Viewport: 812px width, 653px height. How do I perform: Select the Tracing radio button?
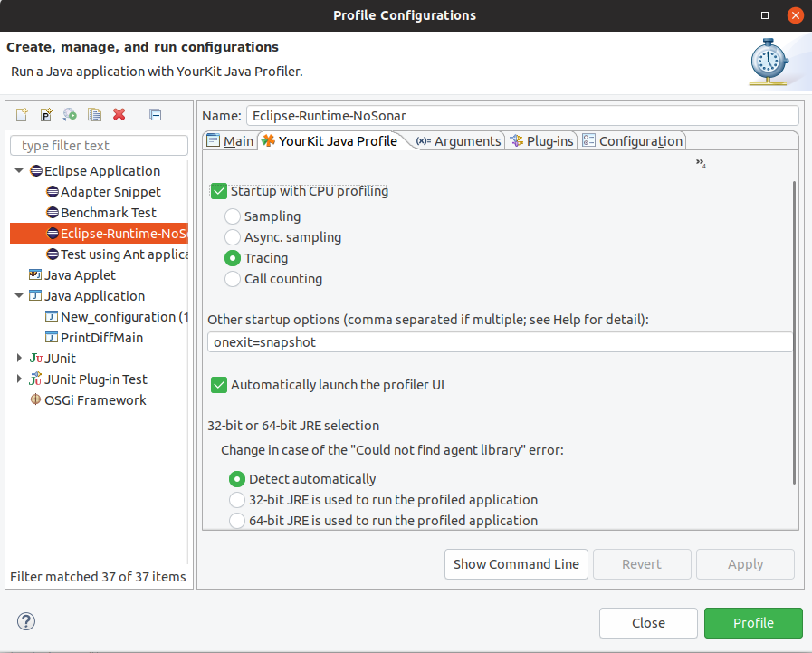click(x=233, y=257)
